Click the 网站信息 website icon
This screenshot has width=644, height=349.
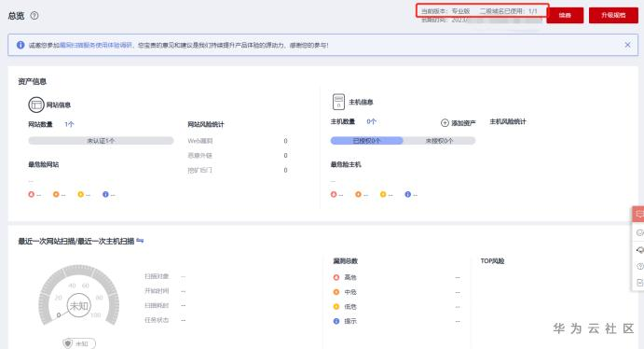pyautogui.click(x=36, y=105)
